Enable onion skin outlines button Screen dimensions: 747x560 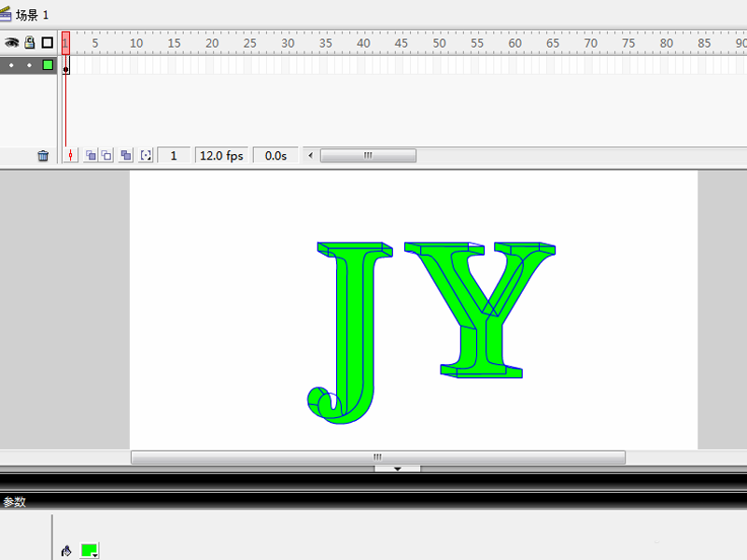click(106, 155)
